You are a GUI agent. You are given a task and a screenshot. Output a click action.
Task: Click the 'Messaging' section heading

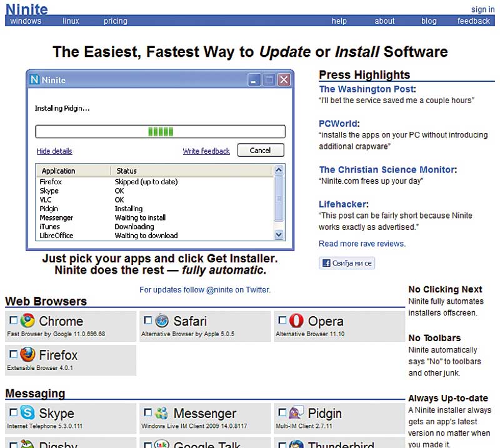[x=35, y=394]
